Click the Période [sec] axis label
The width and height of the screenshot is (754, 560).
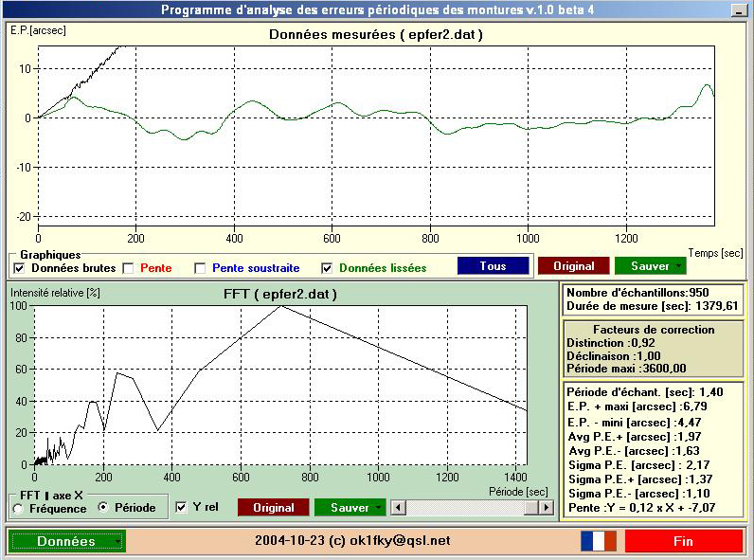[x=518, y=492]
